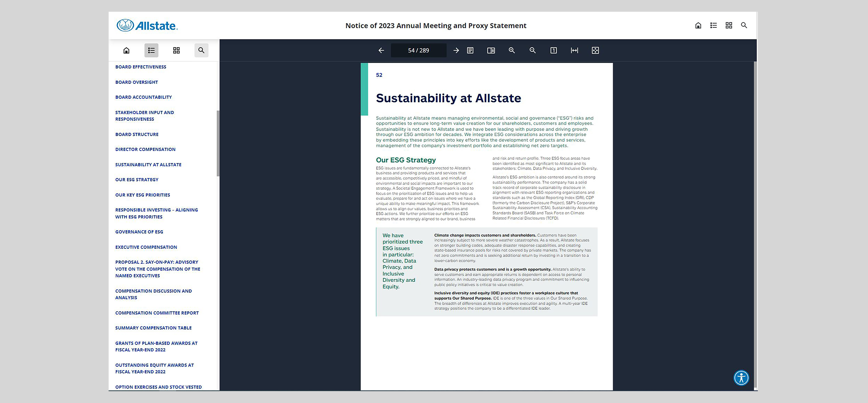Click 'We have prioritized three ESG issues' callout
The height and width of the screenshot is (403, 868).
click(x=402, y=261)
